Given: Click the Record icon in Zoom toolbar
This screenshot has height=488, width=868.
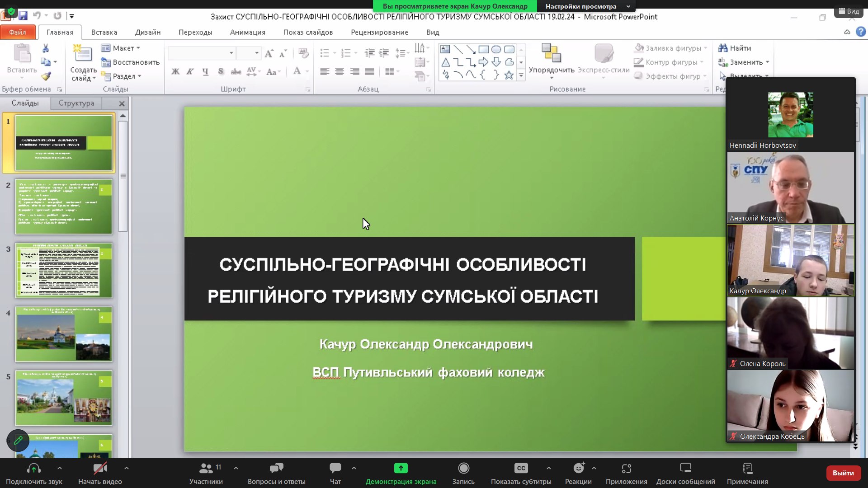Looking at the screenshot, I should pyautogui.click(x=463, y=468).
